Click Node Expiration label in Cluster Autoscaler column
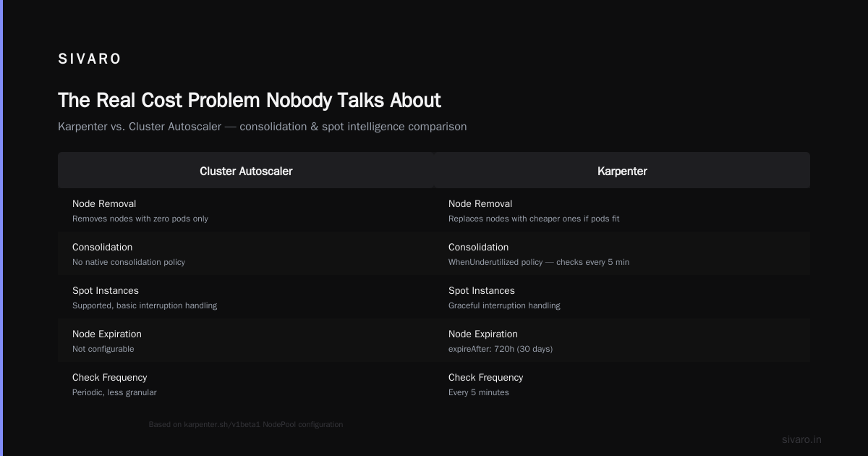The height and width of the screenshot is (456, 868). pos(107,334)
